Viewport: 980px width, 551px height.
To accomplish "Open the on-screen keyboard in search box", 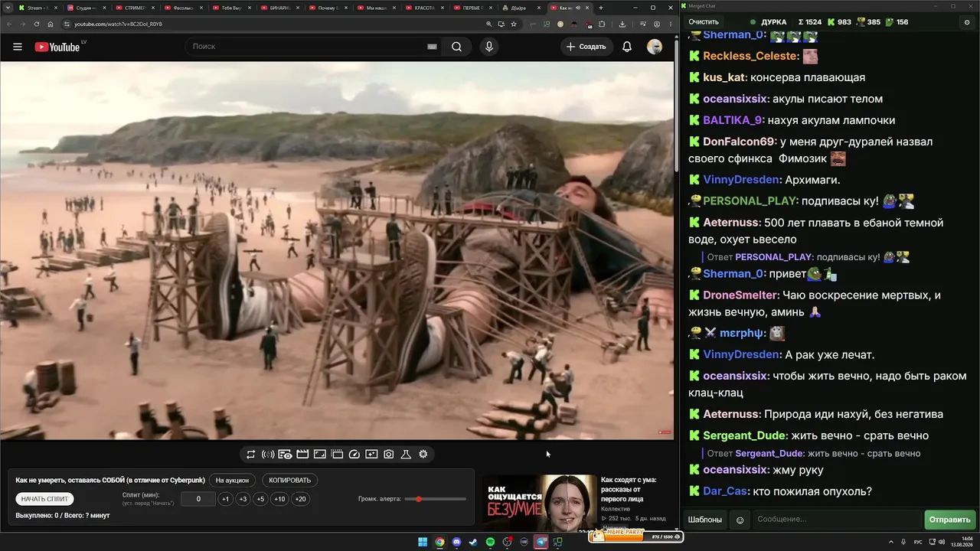I will 432,47.
